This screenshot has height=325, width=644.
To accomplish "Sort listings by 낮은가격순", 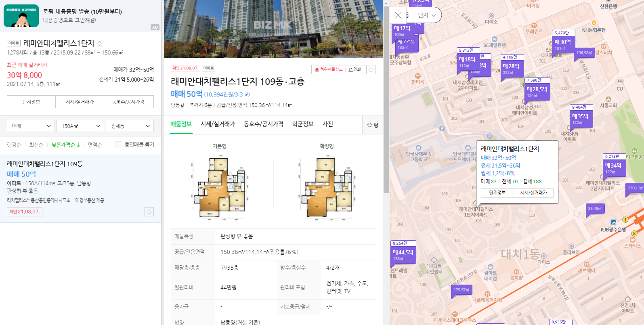I will click(65, 145).
